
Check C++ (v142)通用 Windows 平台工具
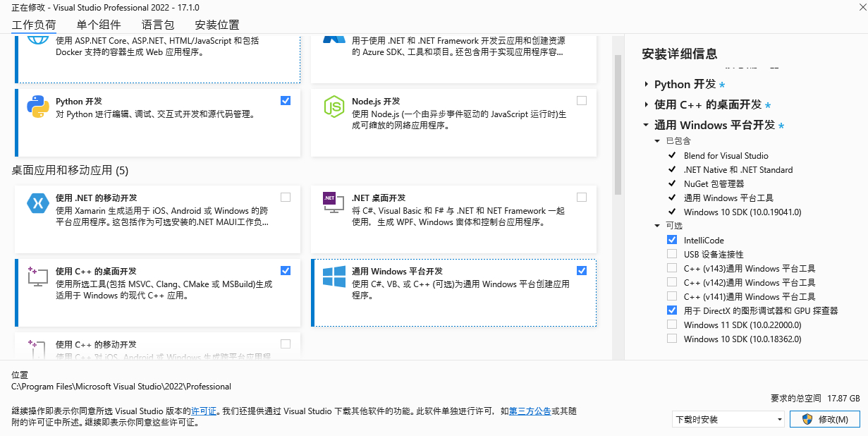pos(671,282)
